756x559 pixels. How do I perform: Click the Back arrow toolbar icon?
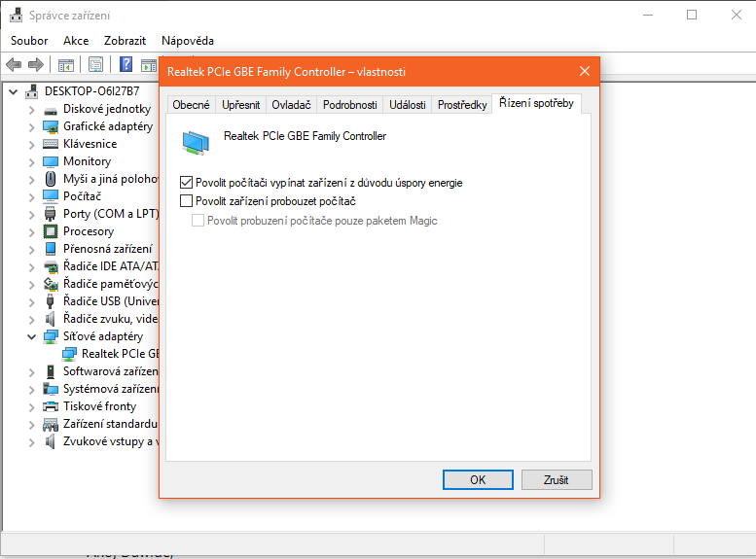click(x=14, y=64)
